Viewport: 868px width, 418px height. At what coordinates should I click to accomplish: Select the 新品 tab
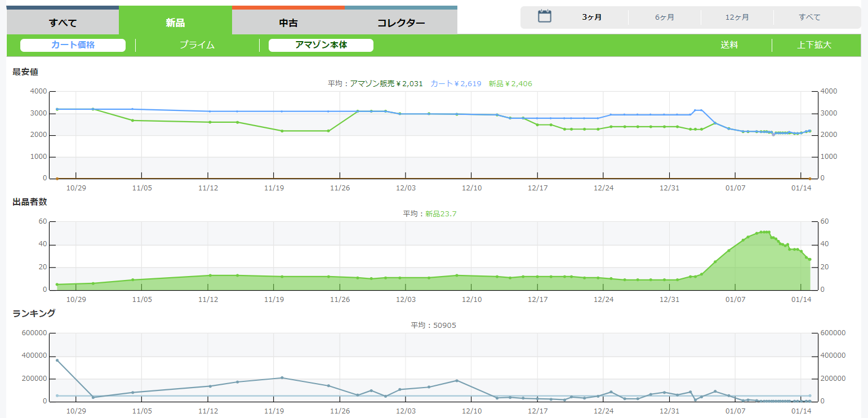pyautogui.click(x=175, y=23)
